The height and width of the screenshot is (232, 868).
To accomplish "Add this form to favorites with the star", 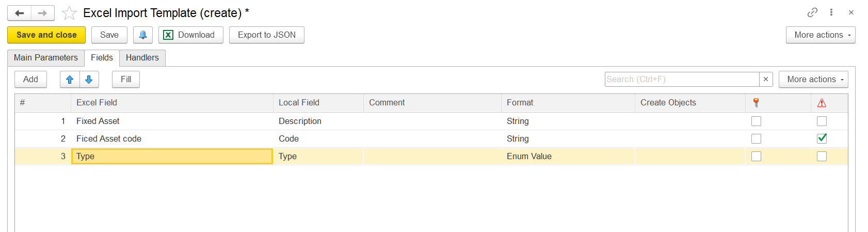I will click(x=69, y=13).
